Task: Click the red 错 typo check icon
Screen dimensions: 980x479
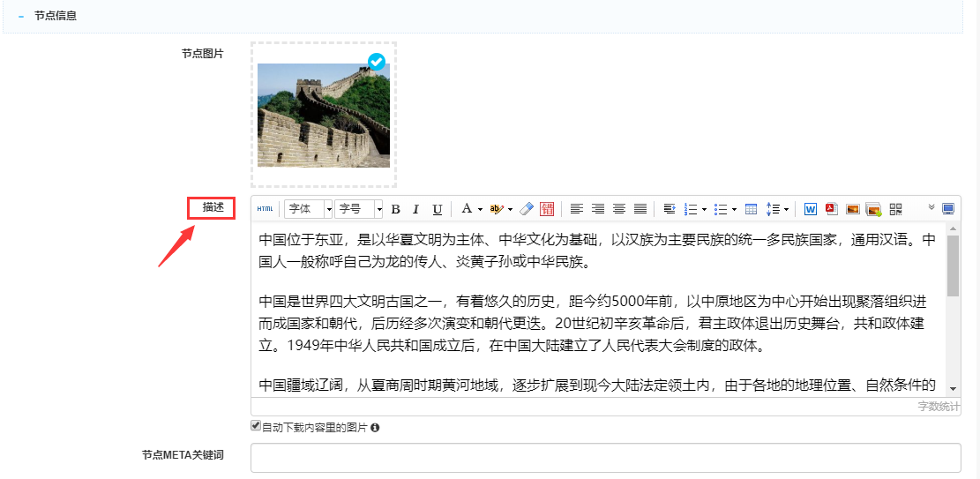Action: [x=547, y=209]
